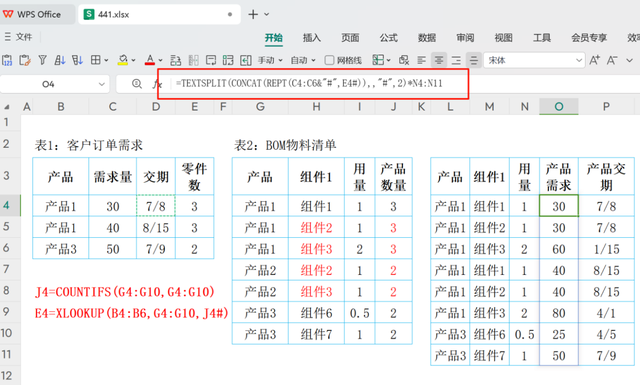Toggle center horizontal alignment
Image resolution: width=640 pixels, height=385 pixels.
point(439,60)
